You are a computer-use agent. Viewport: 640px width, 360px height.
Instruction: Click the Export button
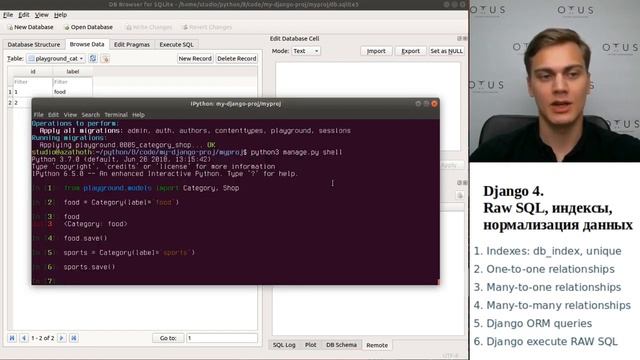[x=410, y=51]
